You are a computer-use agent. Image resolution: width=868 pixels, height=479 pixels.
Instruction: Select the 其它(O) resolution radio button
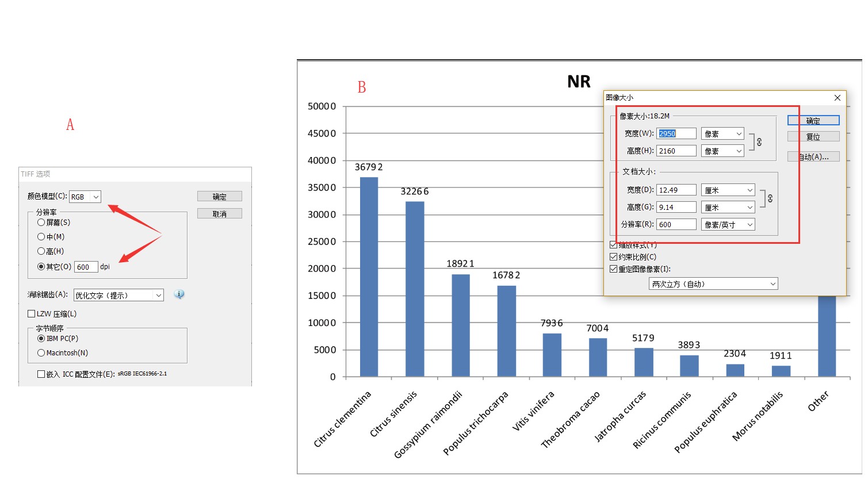[41, 267]
